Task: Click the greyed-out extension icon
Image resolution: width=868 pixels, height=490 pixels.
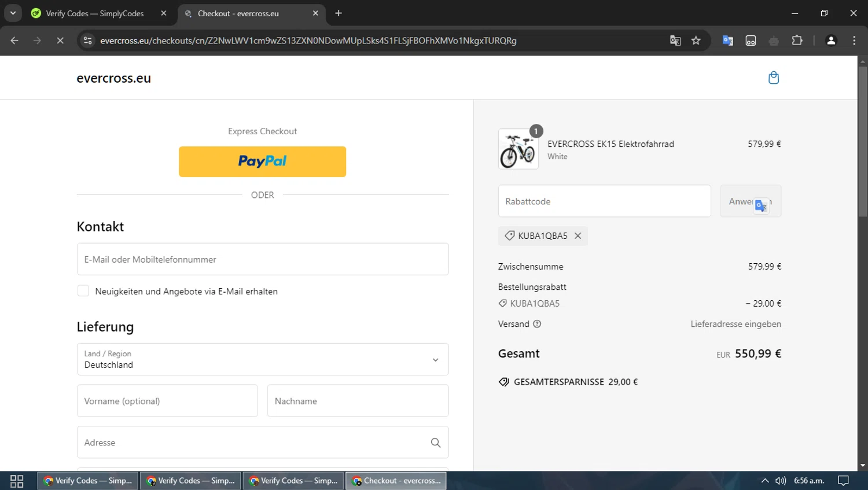Action: pos(774,40)
